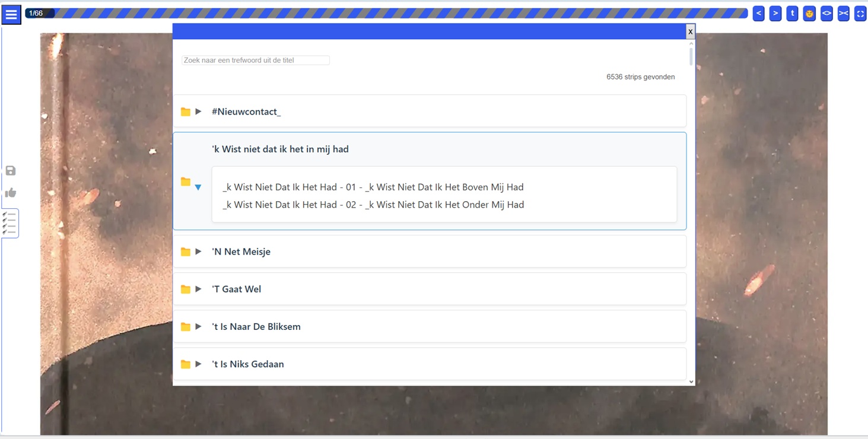Click folder icon of 'N Net Meisje

[186, 252]
